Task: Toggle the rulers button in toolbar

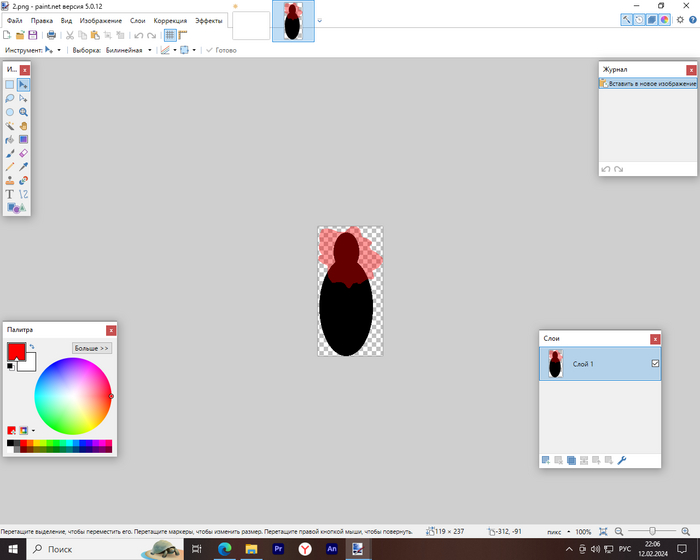Action: (183, 35)
